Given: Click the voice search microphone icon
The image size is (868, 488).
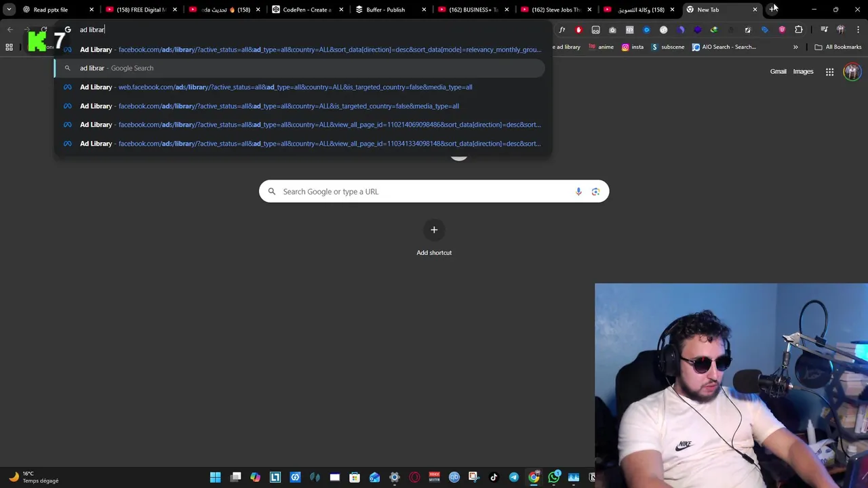Looking at the screenshot, I should [x=578, y=192].
